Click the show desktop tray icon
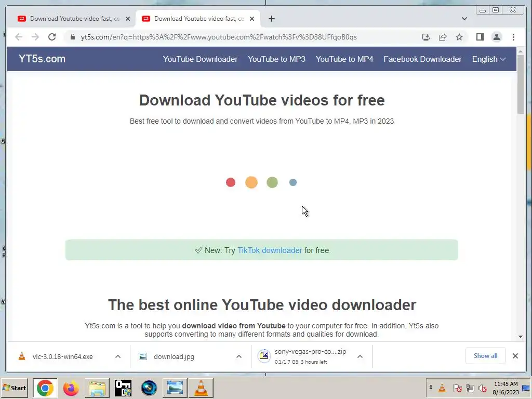532x399 pixels. click(527, 388)
